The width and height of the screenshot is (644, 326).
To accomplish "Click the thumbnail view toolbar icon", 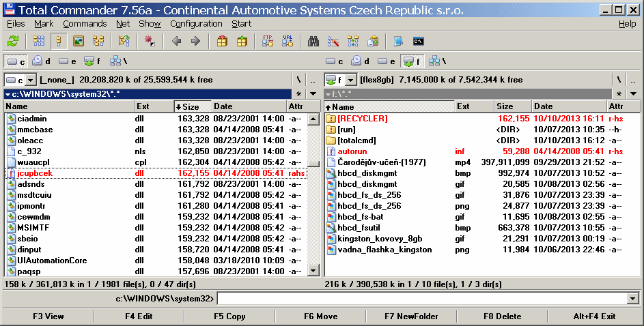I will click(x=79, y=41).
